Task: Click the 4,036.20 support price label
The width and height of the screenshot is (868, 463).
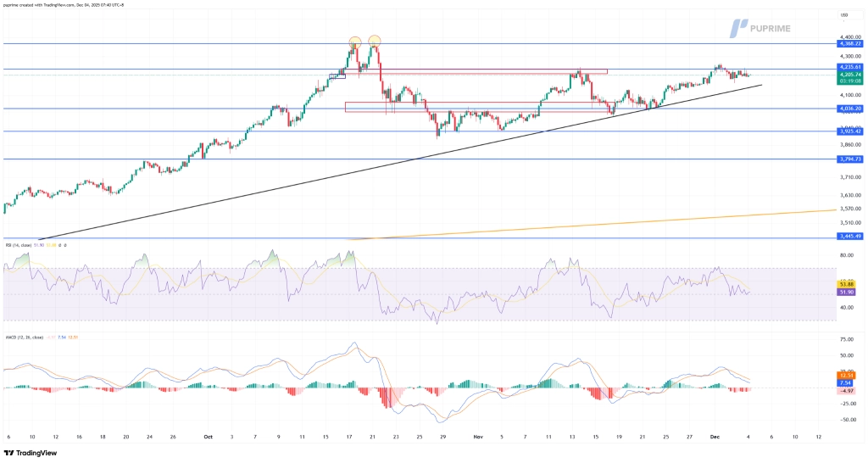Action: pos(849,109)
